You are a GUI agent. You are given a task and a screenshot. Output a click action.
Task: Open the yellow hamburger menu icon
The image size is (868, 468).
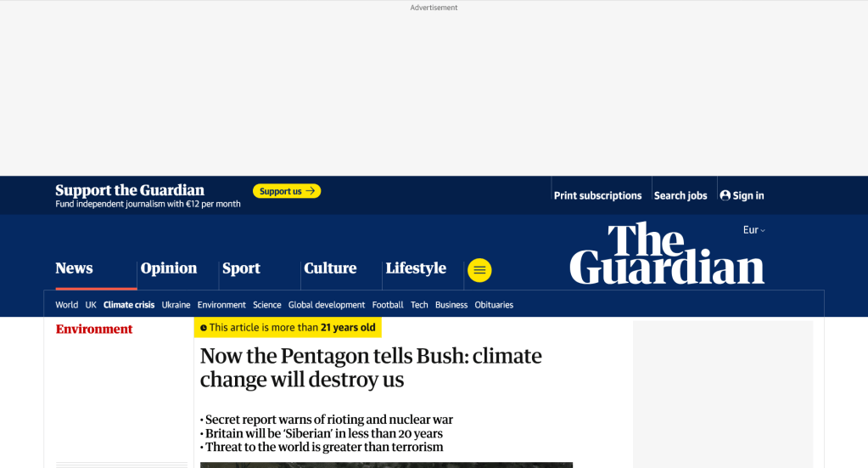(479, 270)
